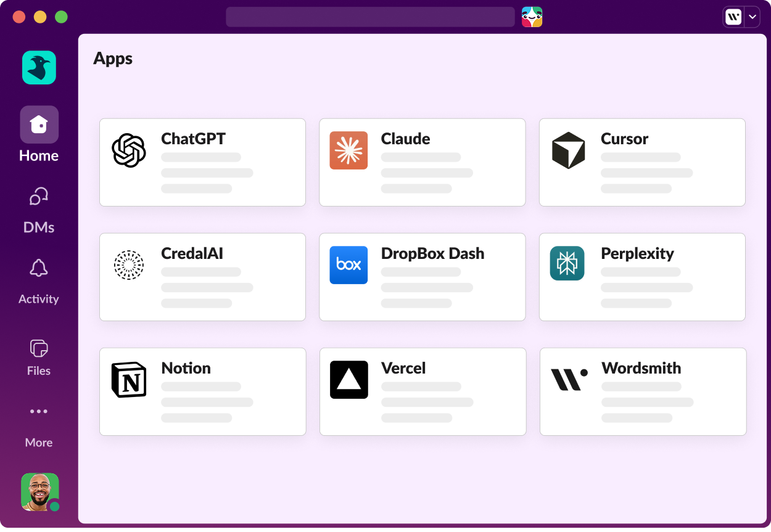Click the Vercel triangle logo icon

[349, 380]
